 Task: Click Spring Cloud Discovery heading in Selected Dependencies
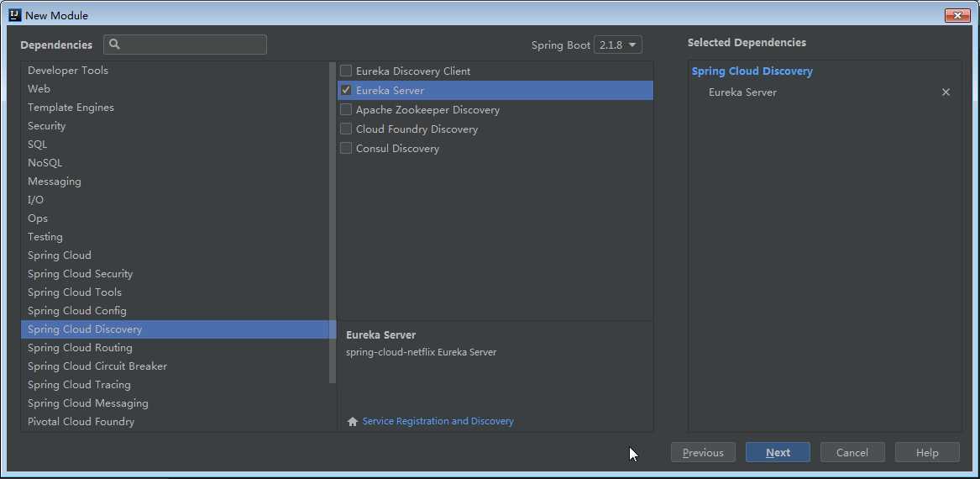(752, 71)
